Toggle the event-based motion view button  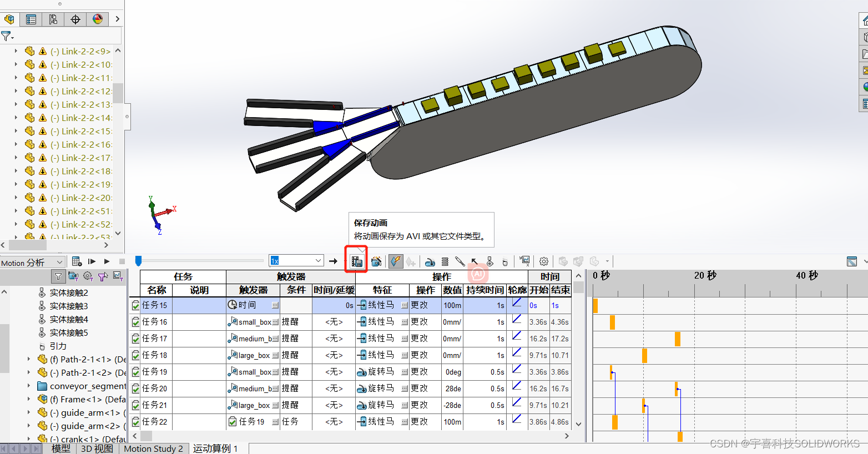(x=396, y=261)
